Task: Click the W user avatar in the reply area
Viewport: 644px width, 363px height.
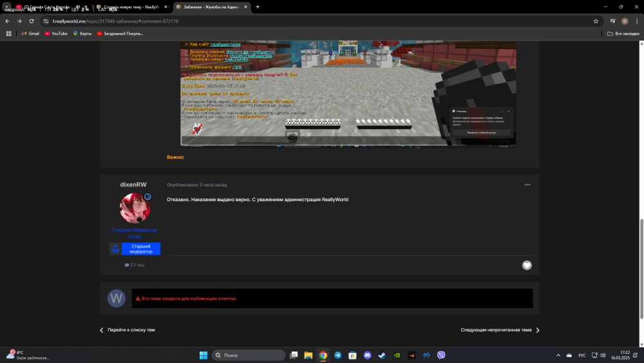Action: (x=116, y=299)
